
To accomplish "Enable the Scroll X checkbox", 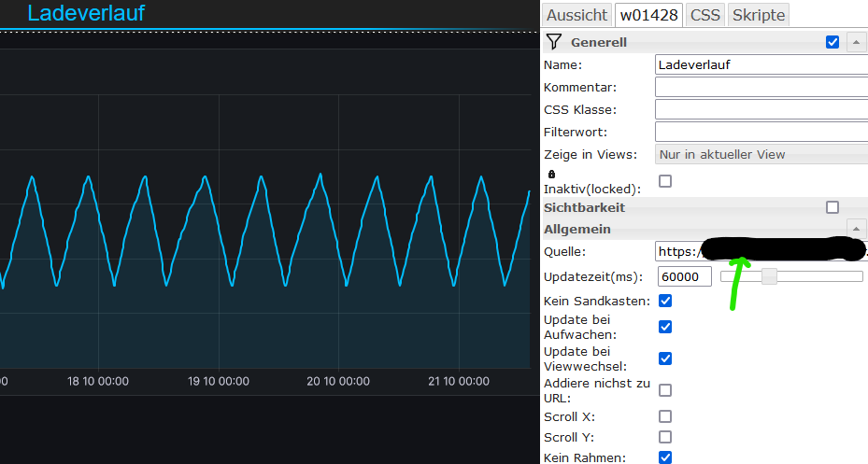I will pos(665,416).
